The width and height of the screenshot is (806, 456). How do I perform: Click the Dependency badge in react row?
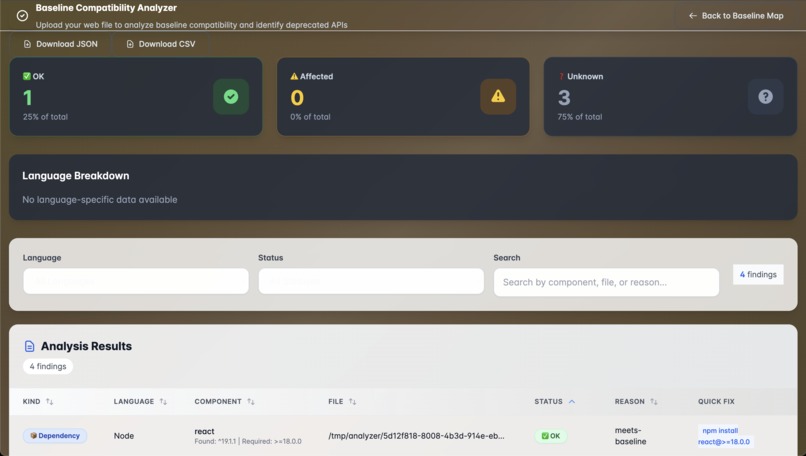pos(55,436)
